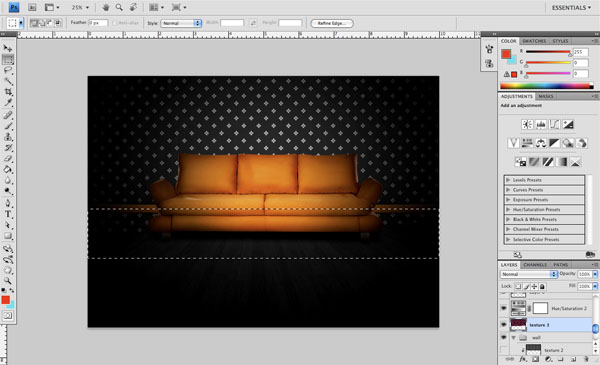Switch to the Styles tab

560,41
